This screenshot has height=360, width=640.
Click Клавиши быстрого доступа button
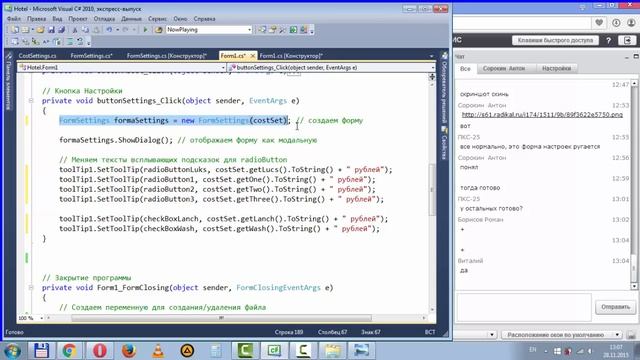555,40
